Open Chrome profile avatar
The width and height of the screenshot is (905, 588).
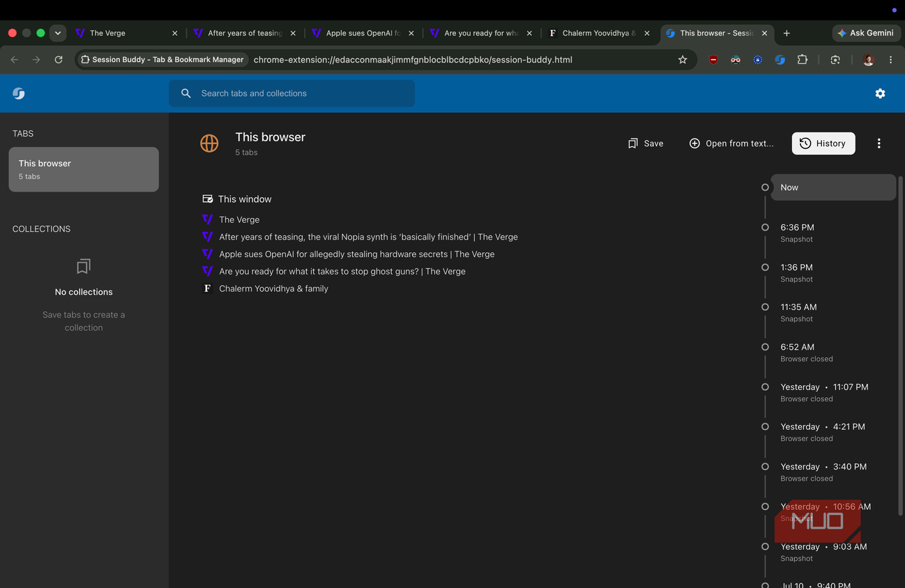coord(868,60)
